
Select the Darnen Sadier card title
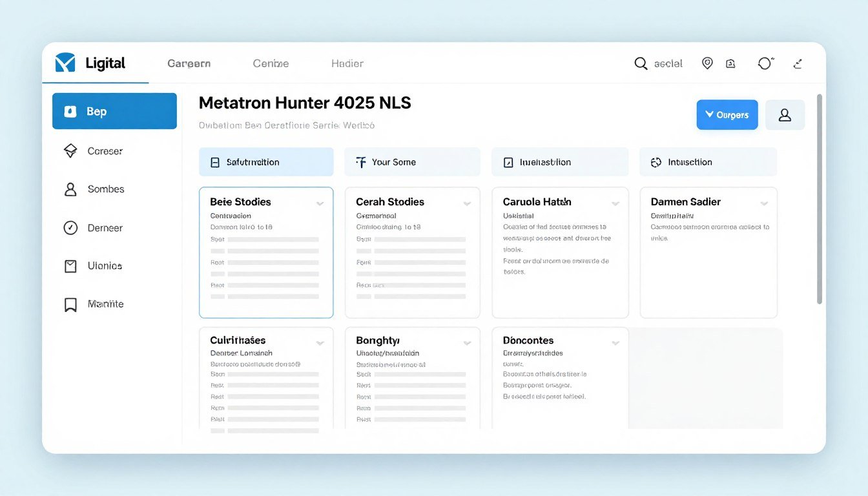[x=686, y=202]
